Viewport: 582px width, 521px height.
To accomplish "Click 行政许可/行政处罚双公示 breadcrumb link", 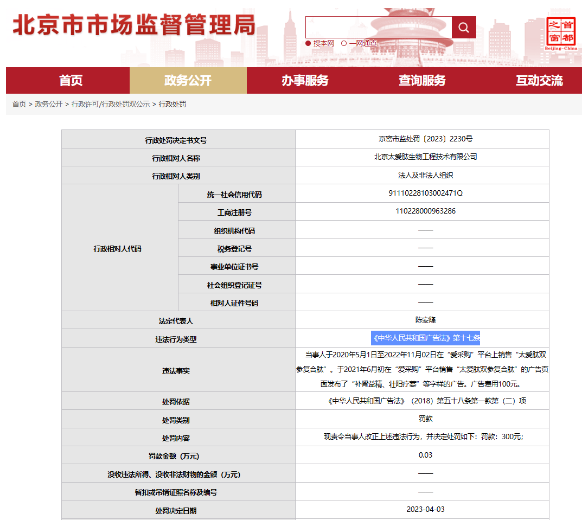I will coord(110,104).
